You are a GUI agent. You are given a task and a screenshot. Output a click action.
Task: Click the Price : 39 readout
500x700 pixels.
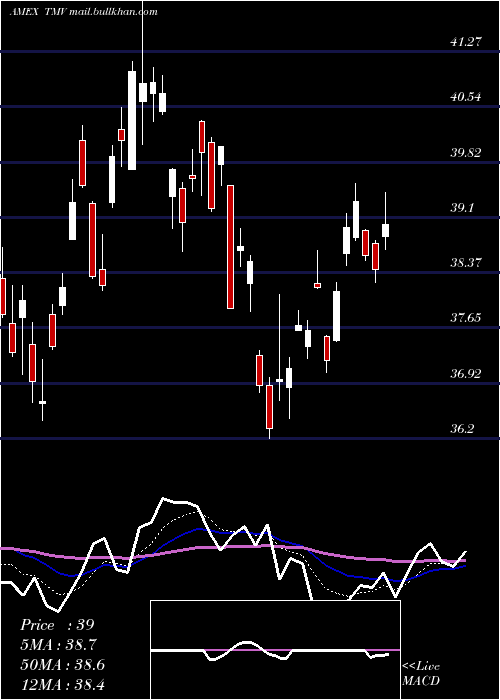pyautogui.click(x=57, y=625)
